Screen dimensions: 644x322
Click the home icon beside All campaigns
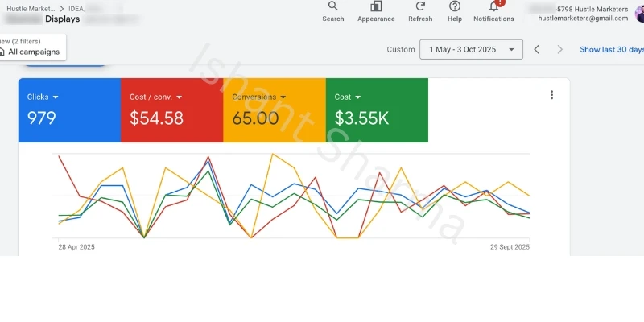(2, 52)
